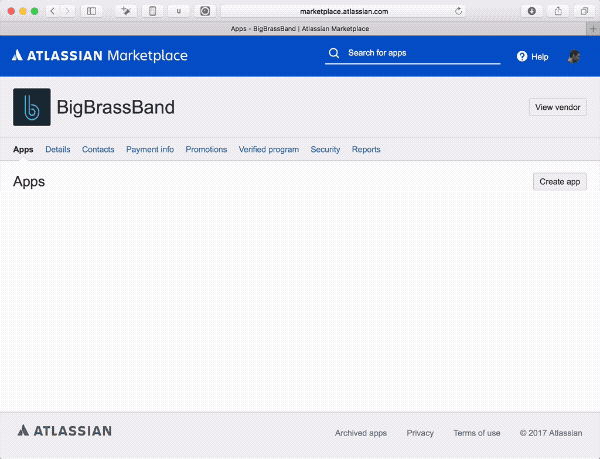Click the marketplace.atlassian.com address bar

[x=344, y=11]
